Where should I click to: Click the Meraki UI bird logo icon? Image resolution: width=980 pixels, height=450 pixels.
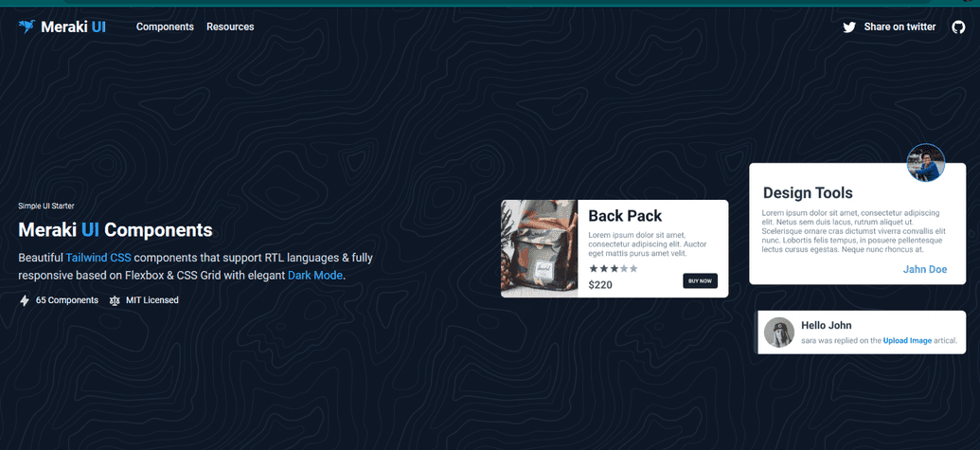point(27,27)
